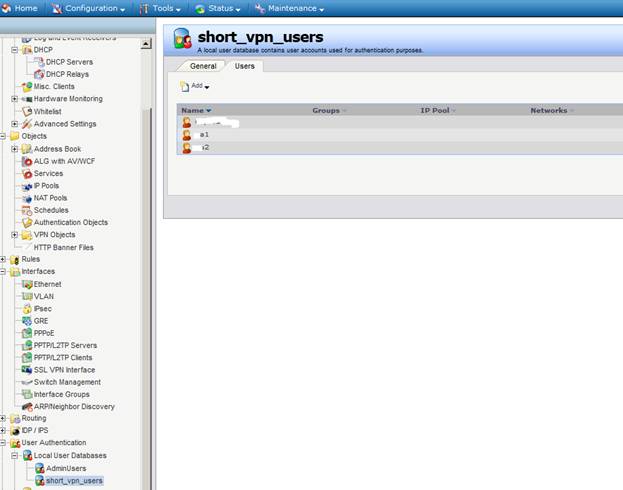Click the short_vpn_users header icon
Screen dimensions: 623x490
click(182, 39)
